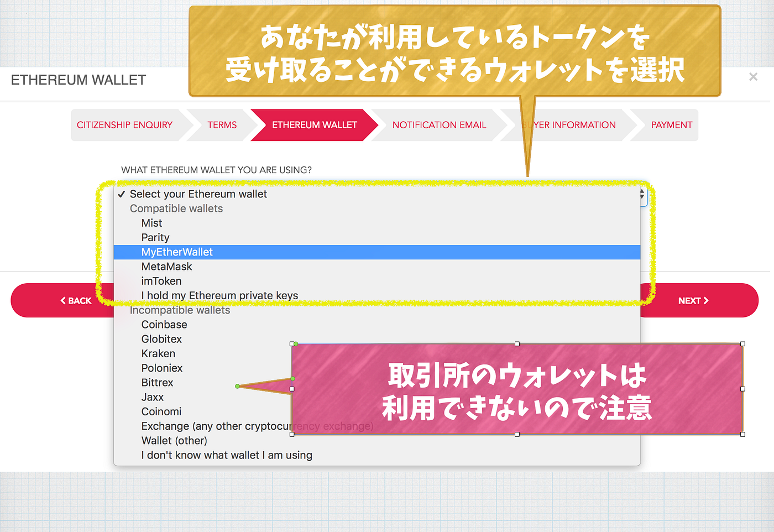This screenshot has width=774, height=532.
Task: Close the Ethereum Wallet dialog
Action: coord(753,77)
